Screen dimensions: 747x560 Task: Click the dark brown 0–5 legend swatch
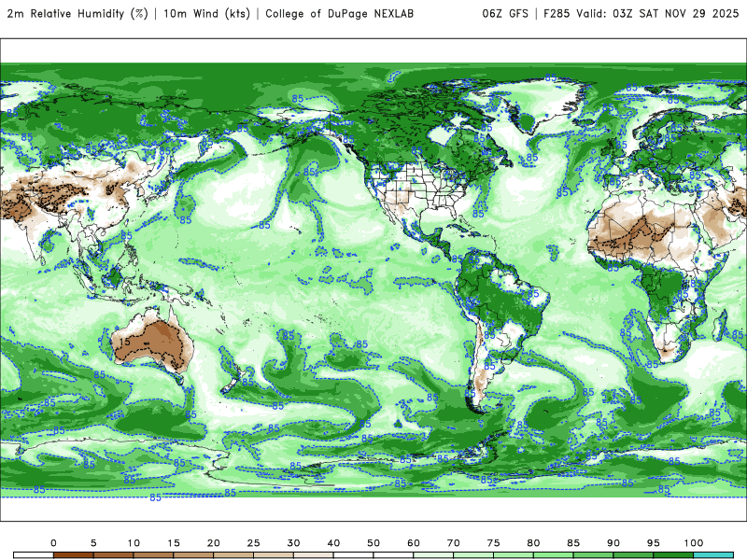click(x=74, y=555)
